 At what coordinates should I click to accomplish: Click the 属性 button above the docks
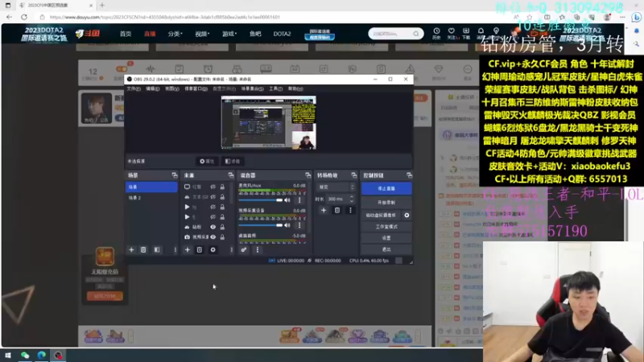point(207,162)
